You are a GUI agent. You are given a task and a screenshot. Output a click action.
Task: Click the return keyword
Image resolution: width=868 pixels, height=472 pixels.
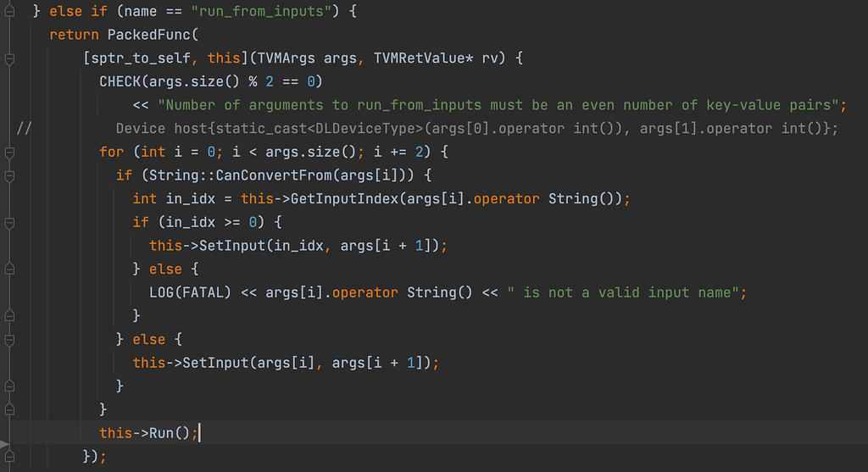pyautogui.click(x=75, y=35)
